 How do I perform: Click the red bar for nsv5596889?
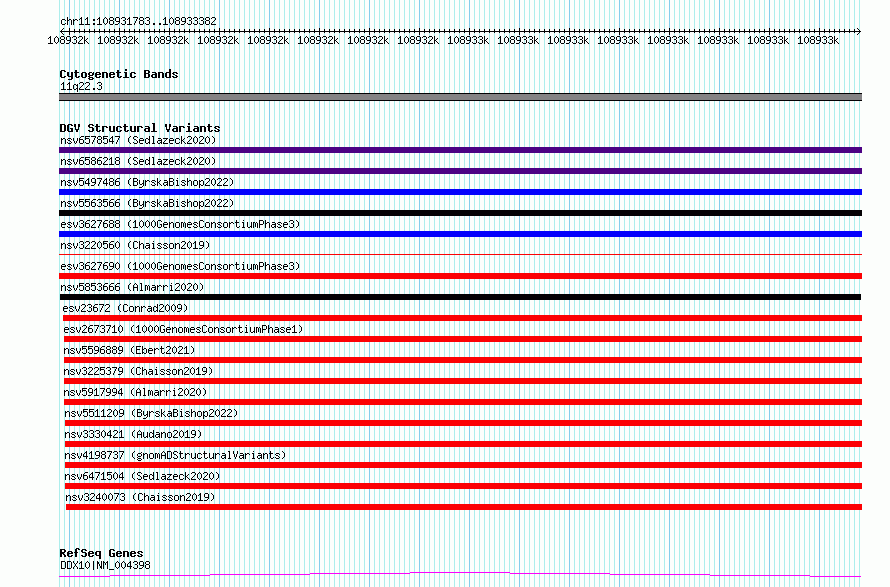click(x=463, y=360)
